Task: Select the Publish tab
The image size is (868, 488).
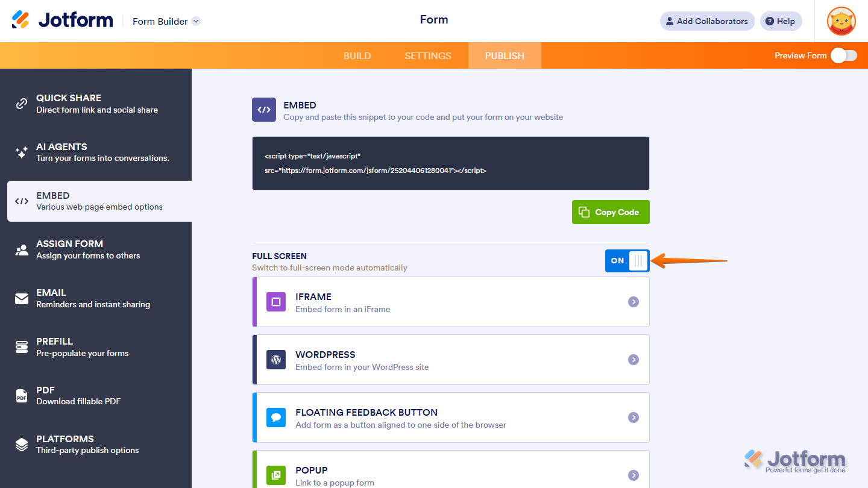Action: click(x=505, y=55)
